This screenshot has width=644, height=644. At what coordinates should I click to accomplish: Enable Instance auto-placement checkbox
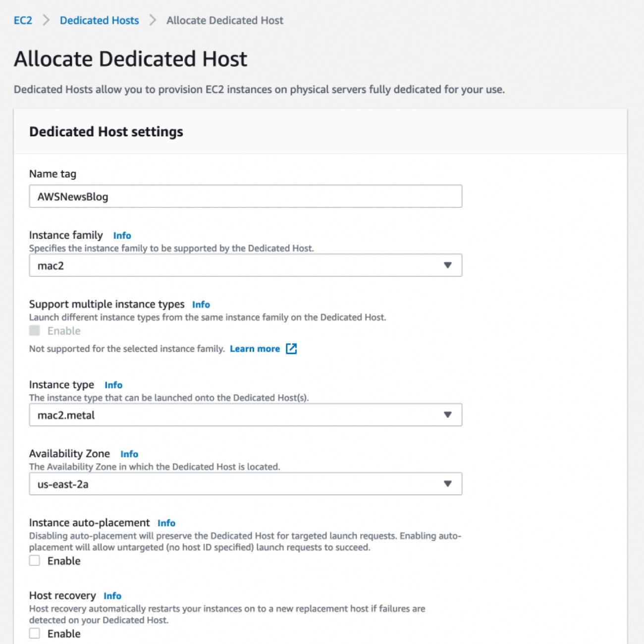click(x=35, y=561)
